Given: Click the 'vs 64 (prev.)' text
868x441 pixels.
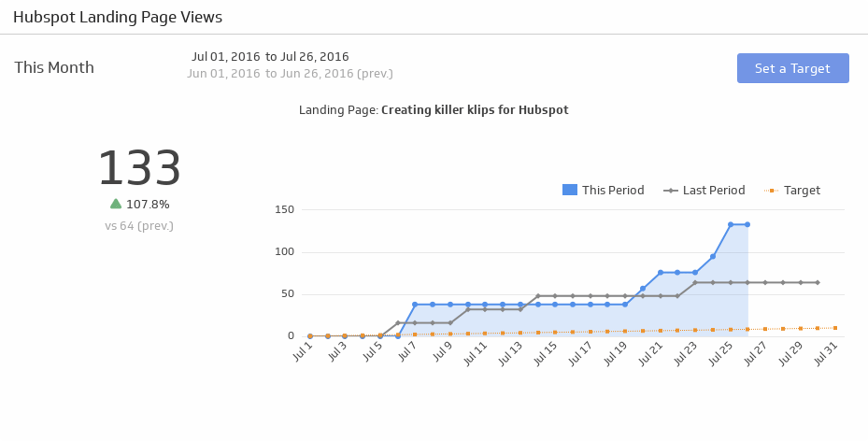Looking at the screenshot, I should 139,226.
